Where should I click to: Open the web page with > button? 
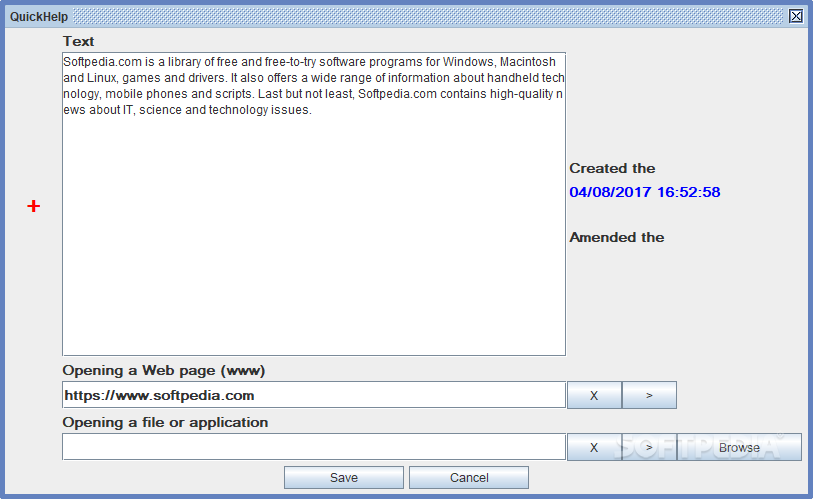[x=649, y=395]
